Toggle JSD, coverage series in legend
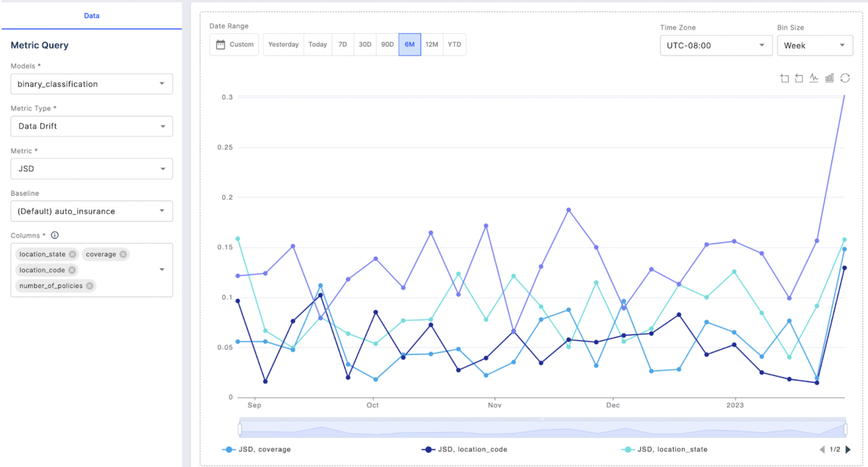 click(257, 449)
